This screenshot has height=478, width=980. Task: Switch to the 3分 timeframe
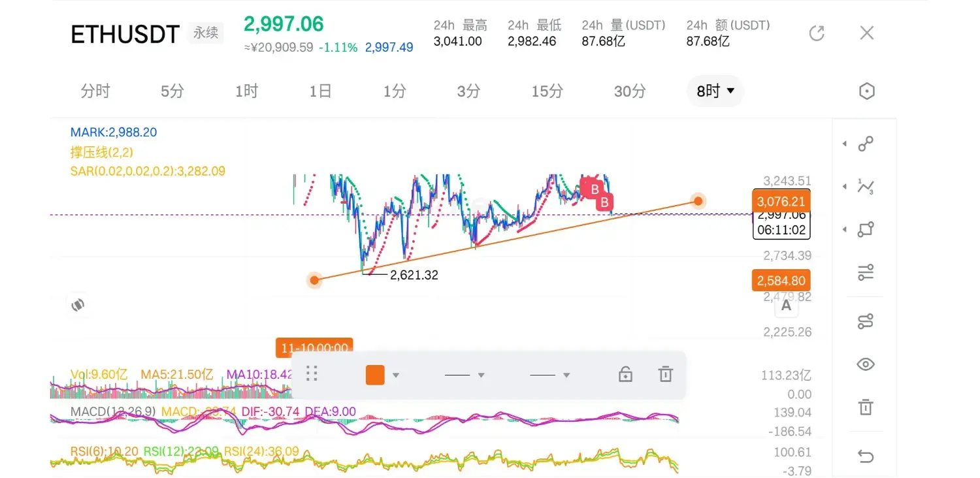pyautogui.click(x=468, y=91)
